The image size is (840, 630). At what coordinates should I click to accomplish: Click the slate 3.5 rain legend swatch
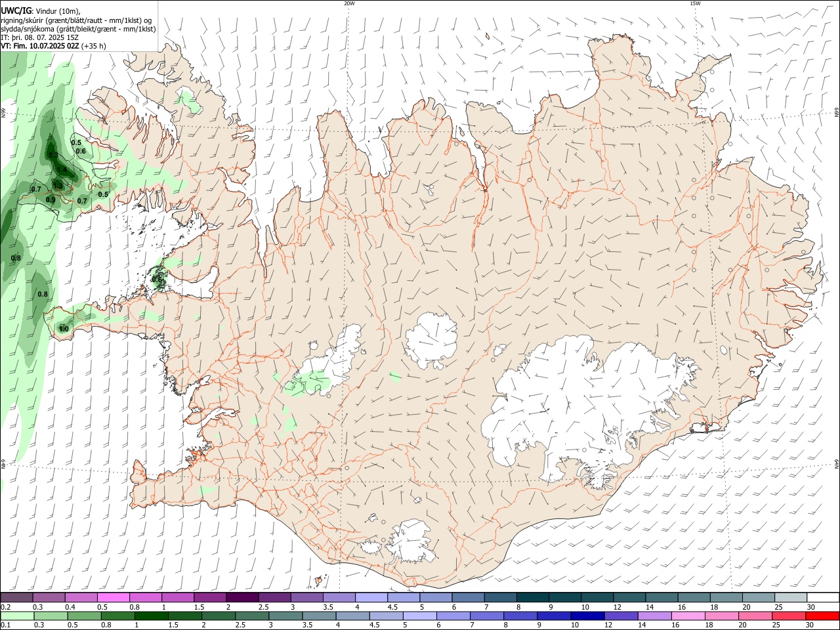click(x=319, y=616)
